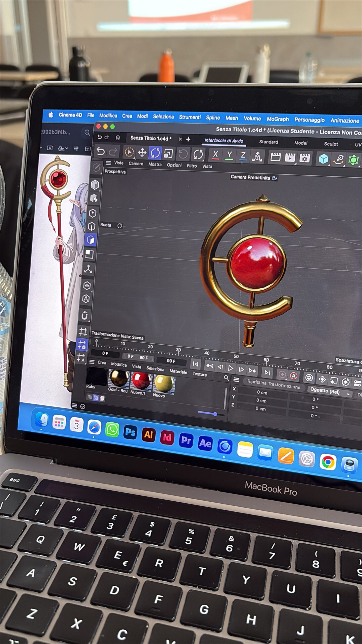Image resolution: width=362 pixels, height=644 pixels.
Task: Select the Scale tool icon
Action: pos(168,153)
